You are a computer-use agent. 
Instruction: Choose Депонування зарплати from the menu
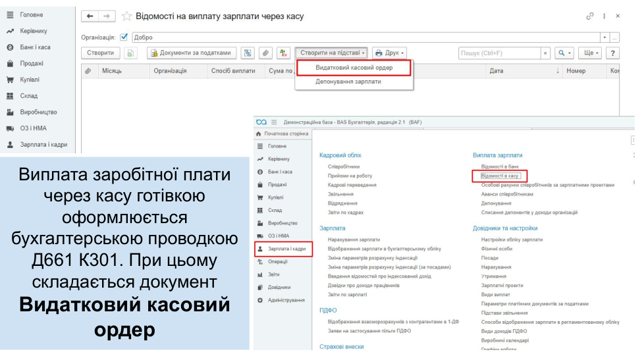pos(348,82)
